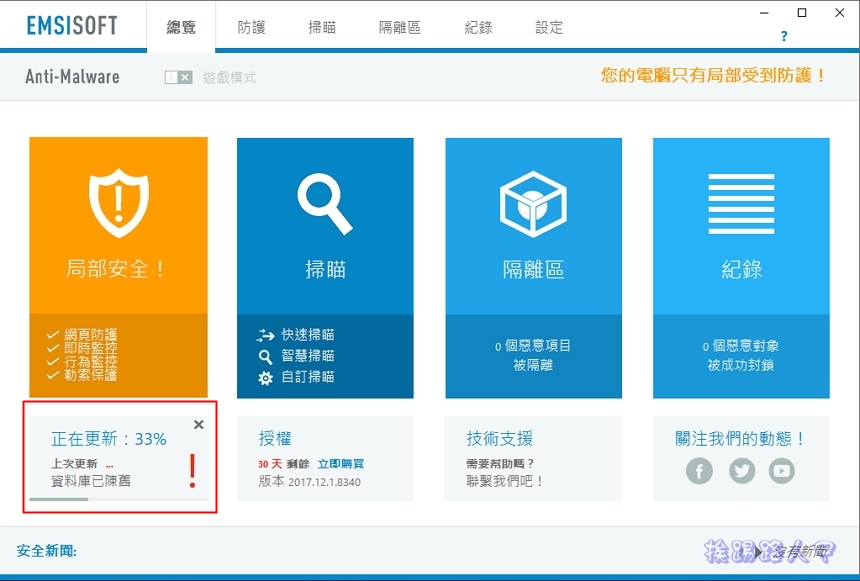860x581 pixels.
Task: Click the 您的電腦只有局部受到防護！ warning message
Action: tap(714, 76)
